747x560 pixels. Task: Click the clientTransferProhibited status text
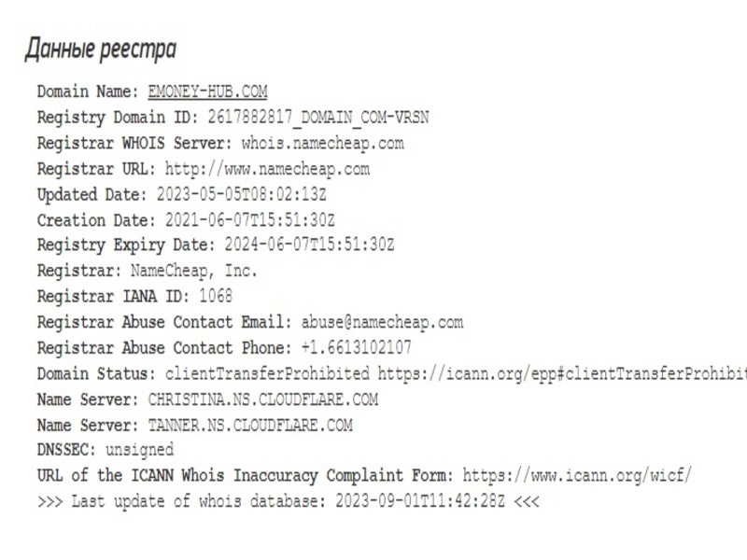coord(267,374)
